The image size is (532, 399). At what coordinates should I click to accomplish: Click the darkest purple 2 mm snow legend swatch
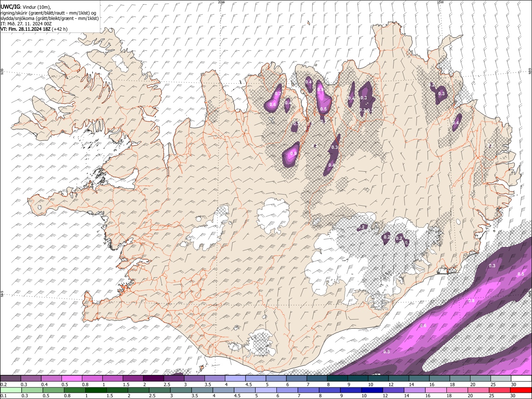(153, 378)
